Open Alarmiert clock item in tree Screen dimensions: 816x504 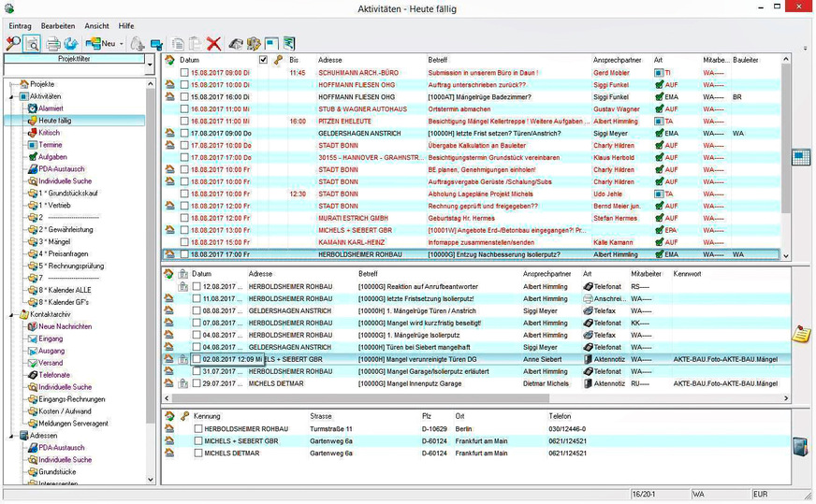coord(51,108)
